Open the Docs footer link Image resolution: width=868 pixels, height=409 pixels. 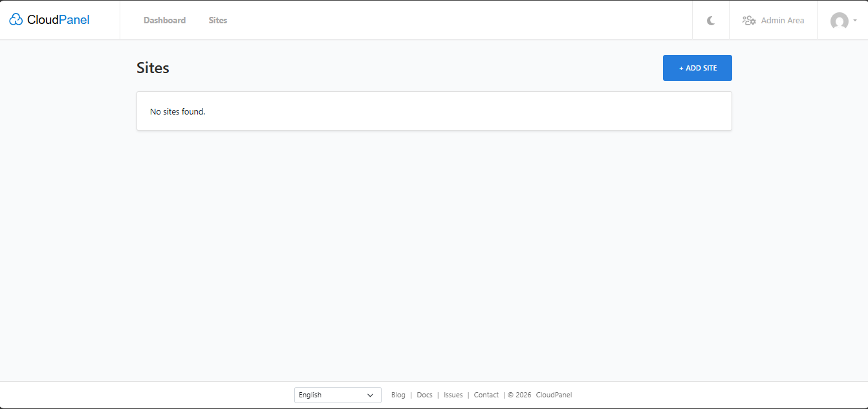(424, 395)
